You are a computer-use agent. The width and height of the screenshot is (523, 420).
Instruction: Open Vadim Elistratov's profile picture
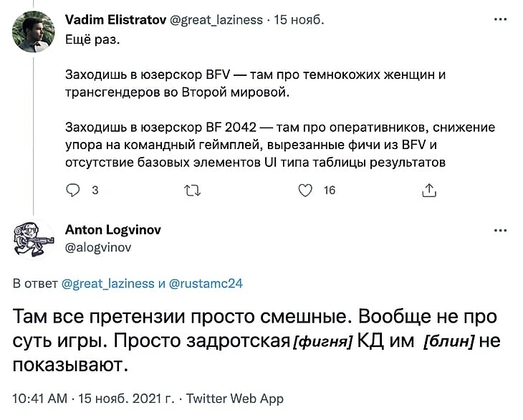(x=34, y=32)
